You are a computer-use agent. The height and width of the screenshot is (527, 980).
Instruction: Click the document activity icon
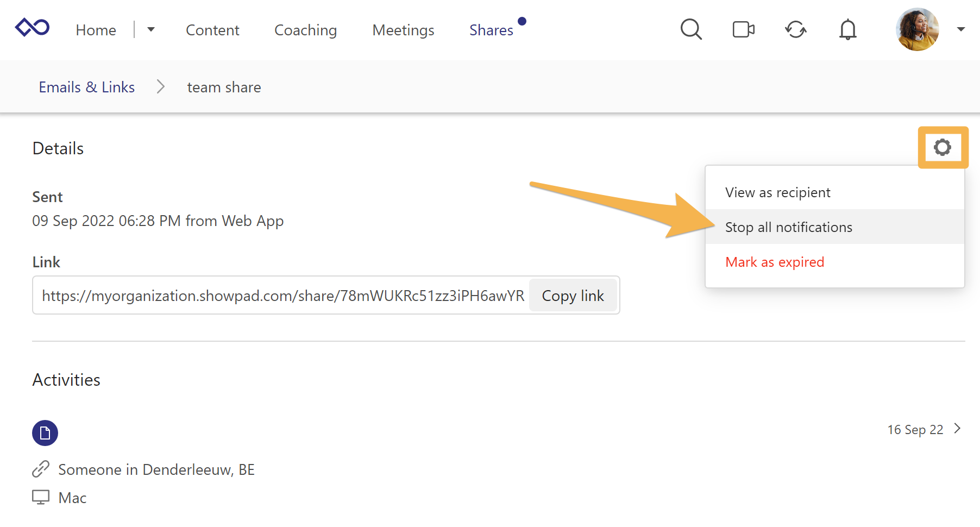45,433
